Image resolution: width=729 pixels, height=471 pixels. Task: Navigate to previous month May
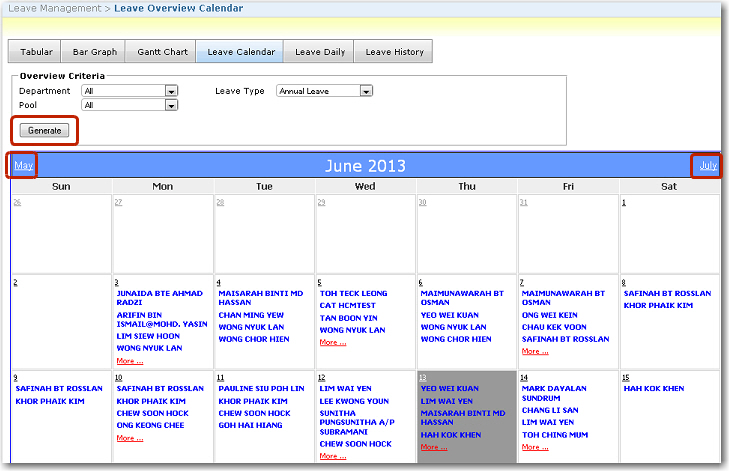[24, 166]
